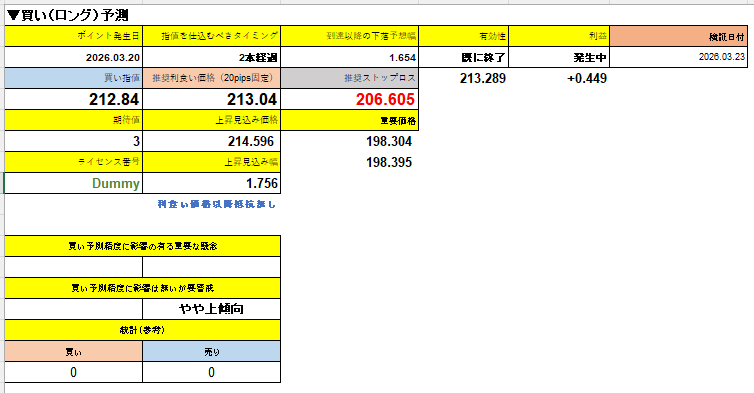This screenshot has width=754, height=393.
Task: Select the blue 利食い価格以降抵抗無し note
Action: (216, 204)
